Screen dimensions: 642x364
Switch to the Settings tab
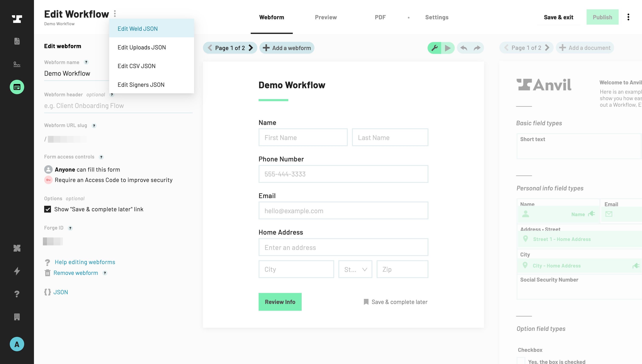click(x=437, y=17)
